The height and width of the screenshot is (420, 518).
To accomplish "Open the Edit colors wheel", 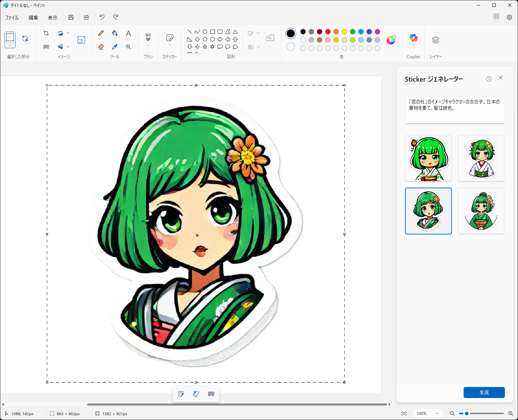I will 391,40.
